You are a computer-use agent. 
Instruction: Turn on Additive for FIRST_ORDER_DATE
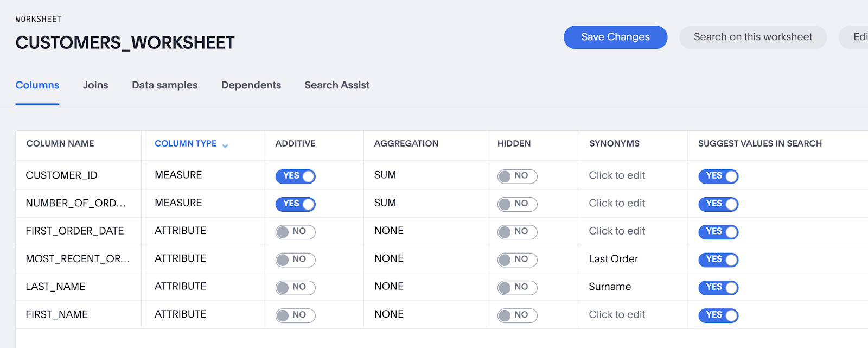coord(296,232)
